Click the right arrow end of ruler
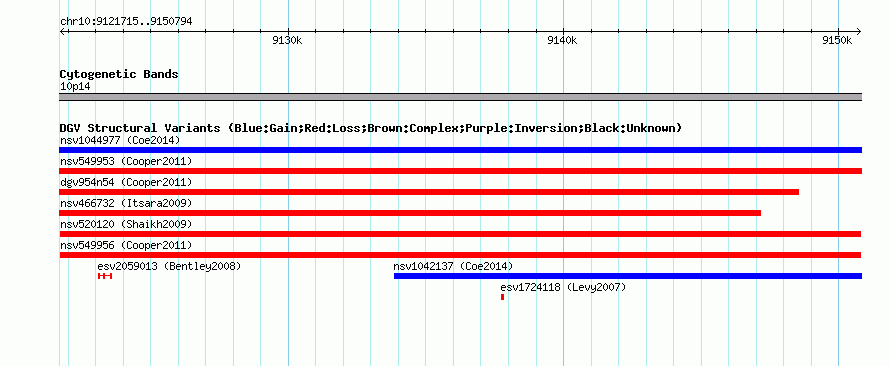Screen dimensions: 890x366 coord(859,31)
